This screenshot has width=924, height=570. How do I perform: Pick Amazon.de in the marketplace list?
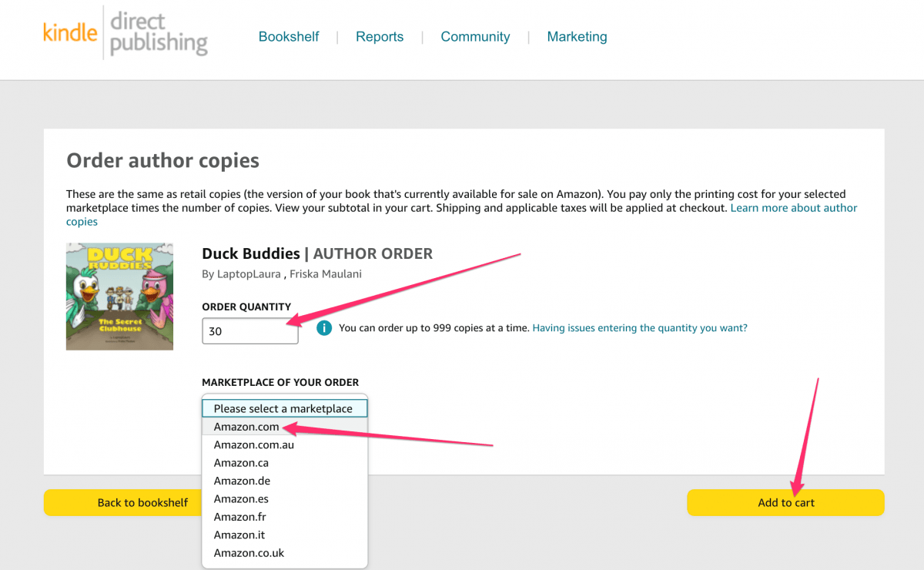[285, 481]
